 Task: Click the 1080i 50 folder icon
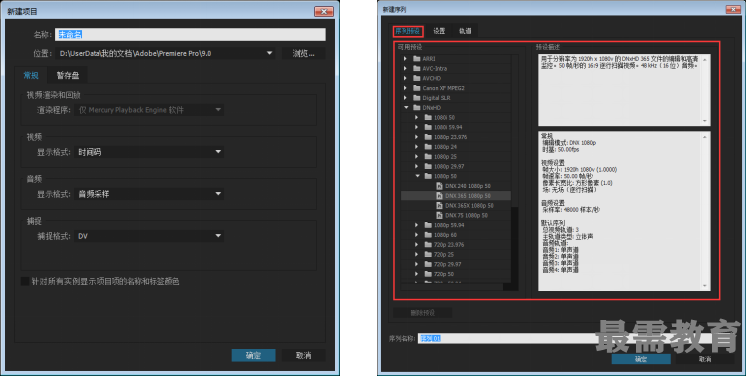428,117
